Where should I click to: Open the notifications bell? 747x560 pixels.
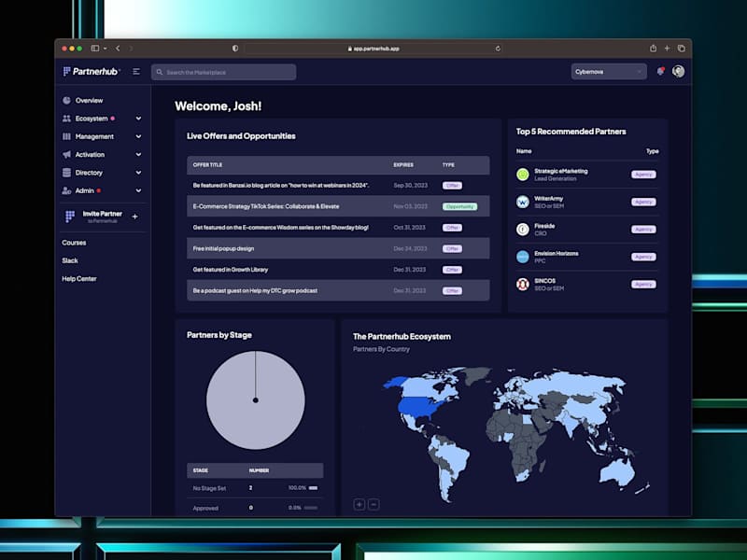660,72
